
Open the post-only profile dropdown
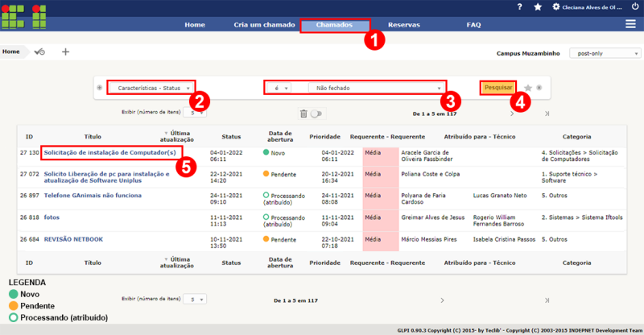click(605, 53)
